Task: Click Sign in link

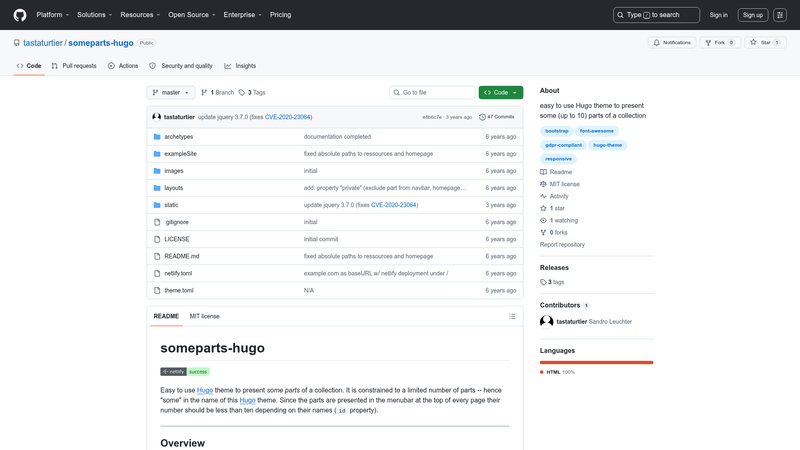Action: (718, 15)
